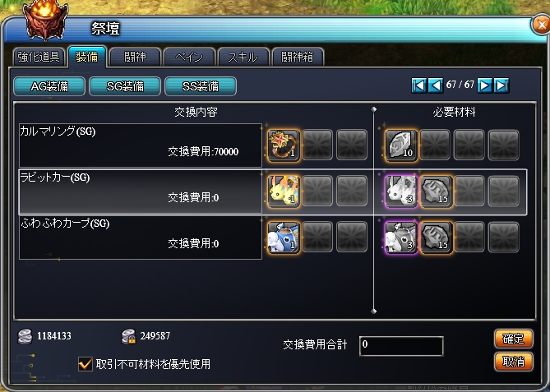Switch to the スキル tab
The height and width of the screenshot is (392, 550).
click(x=243, y=57)
